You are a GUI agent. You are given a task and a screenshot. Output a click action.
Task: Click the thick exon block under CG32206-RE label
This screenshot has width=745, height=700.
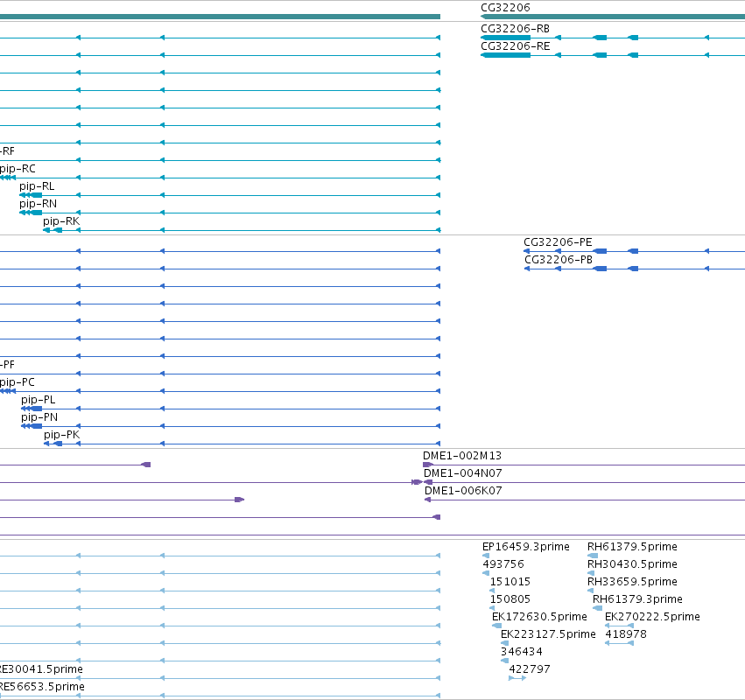point(505,55)
